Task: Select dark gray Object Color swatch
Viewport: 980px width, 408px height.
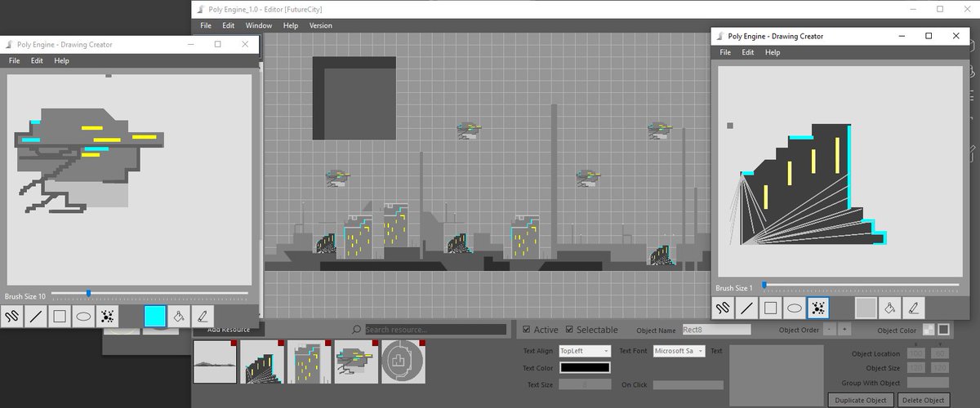Action: pos(944,330)
